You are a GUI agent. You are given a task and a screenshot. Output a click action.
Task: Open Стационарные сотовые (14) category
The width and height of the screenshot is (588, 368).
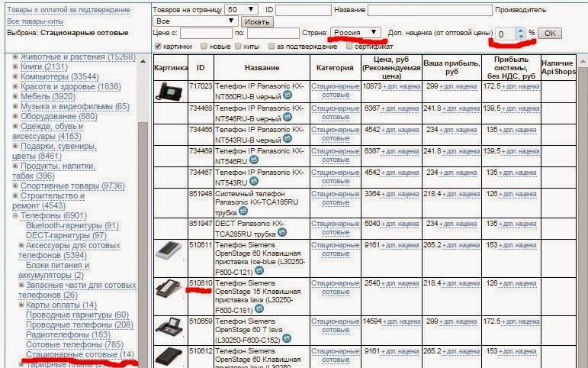tap(80, 354)
